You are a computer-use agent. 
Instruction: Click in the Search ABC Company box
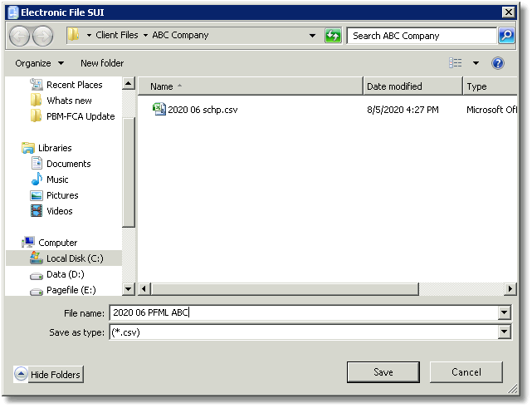(x=422, y=36)
